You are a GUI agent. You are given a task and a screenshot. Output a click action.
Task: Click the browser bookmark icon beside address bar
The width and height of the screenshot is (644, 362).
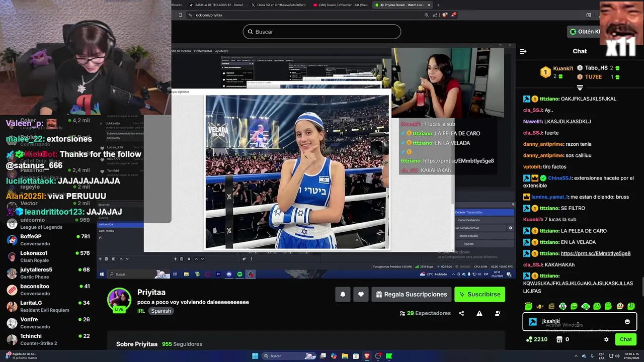(x=180, y=15)
